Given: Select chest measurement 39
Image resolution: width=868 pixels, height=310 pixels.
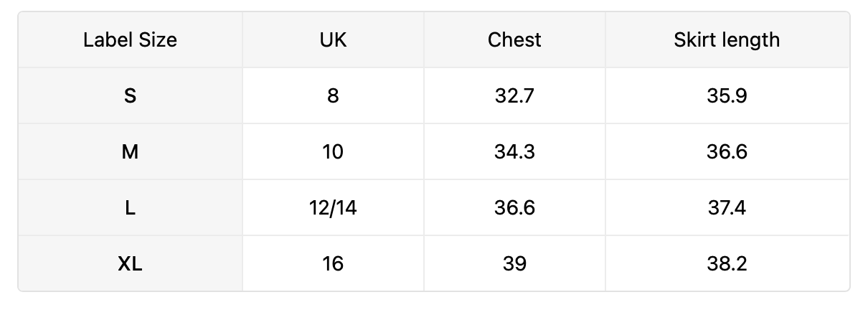Looking at the screenshot, I should 514,263.
